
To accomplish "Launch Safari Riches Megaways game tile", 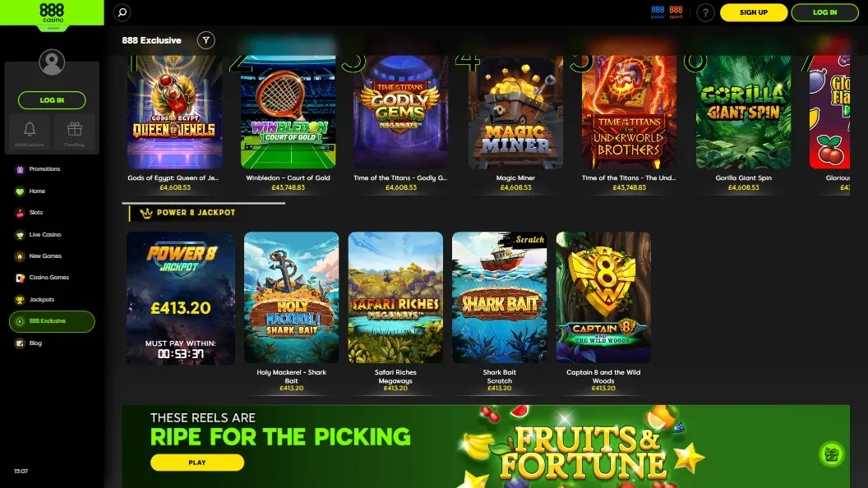I will tap(395, 297).
